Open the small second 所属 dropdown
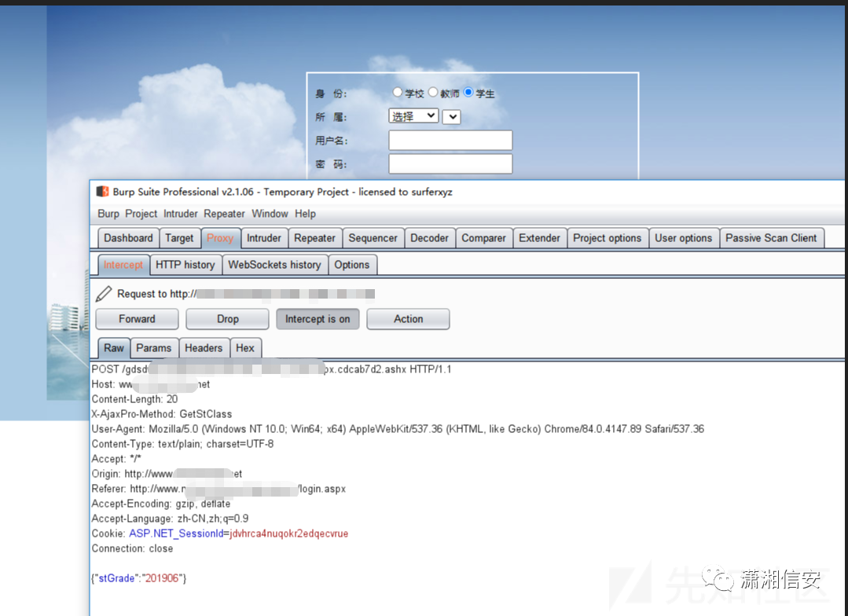The image size is (848, 616). pos(452,116)
